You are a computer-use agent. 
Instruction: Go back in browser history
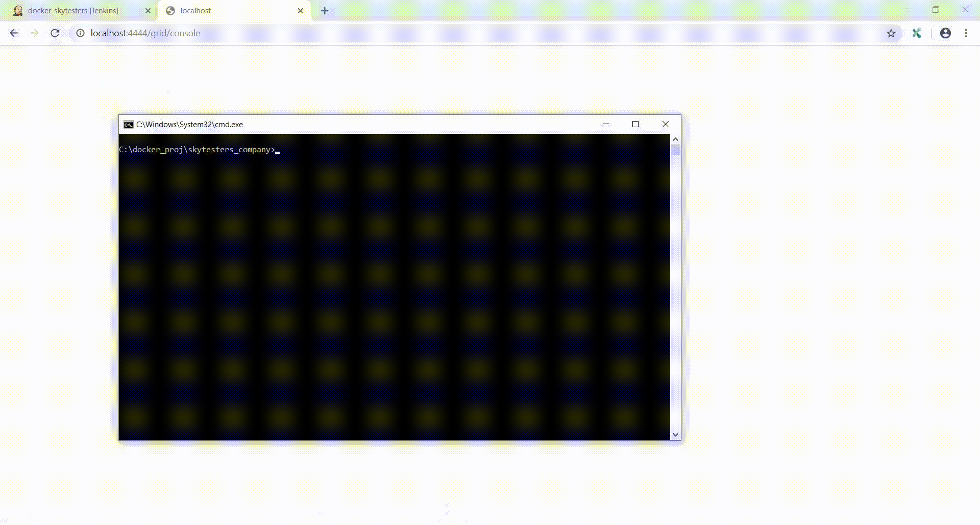click(x=14, y=33)
